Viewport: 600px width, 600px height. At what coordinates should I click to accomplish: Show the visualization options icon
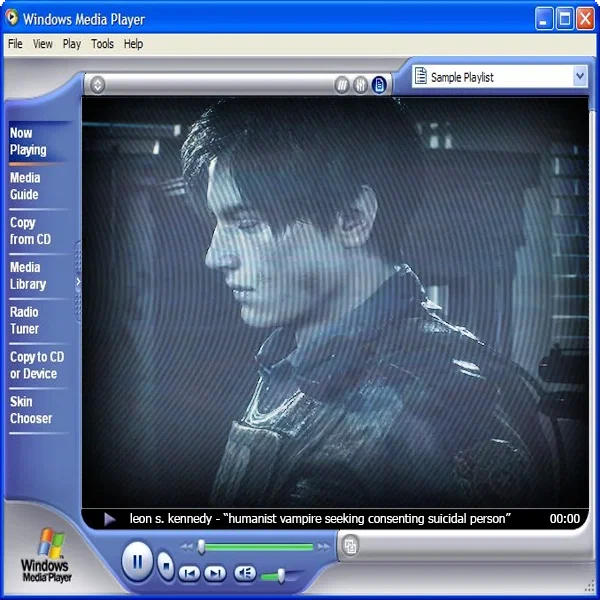(342, 85)
